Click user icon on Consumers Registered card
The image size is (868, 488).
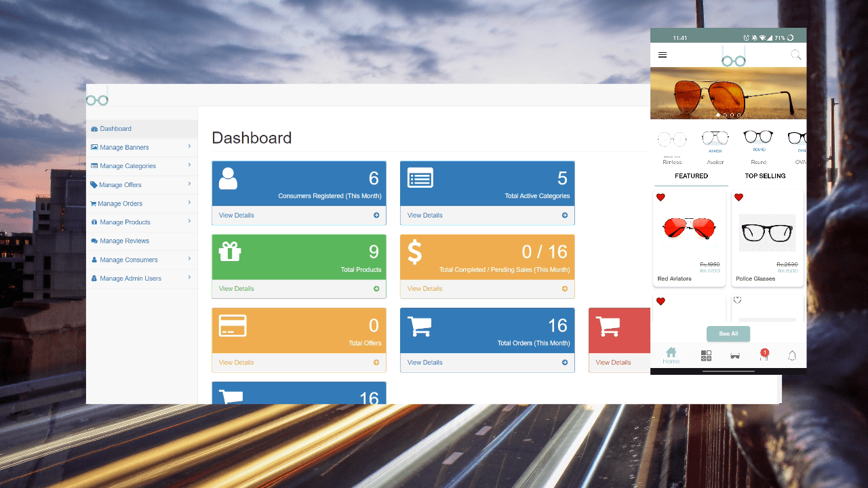[x=229, y=178]
